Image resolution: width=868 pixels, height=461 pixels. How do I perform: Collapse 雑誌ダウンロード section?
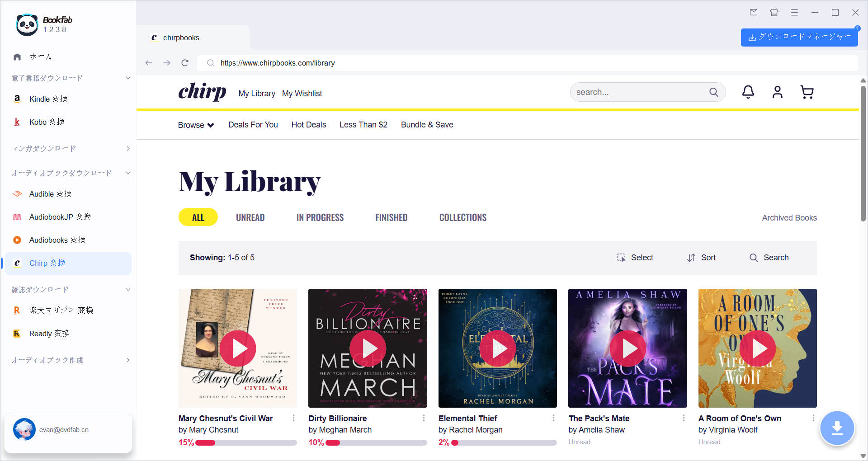pyautogui.click(x=128, y=289)
